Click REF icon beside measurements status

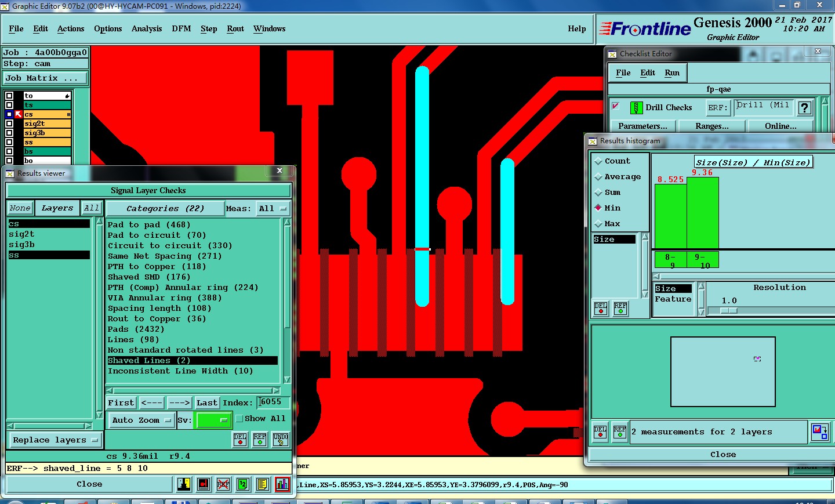coord(620,433)
